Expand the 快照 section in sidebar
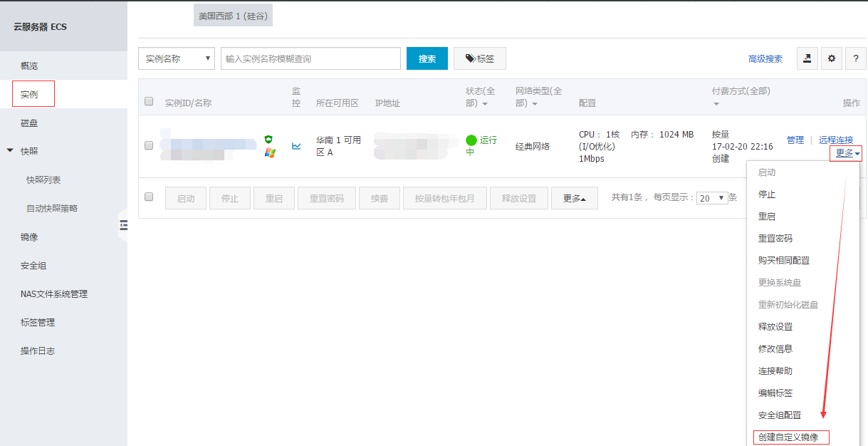Screen dimensions: 868x446 (10, 151)
